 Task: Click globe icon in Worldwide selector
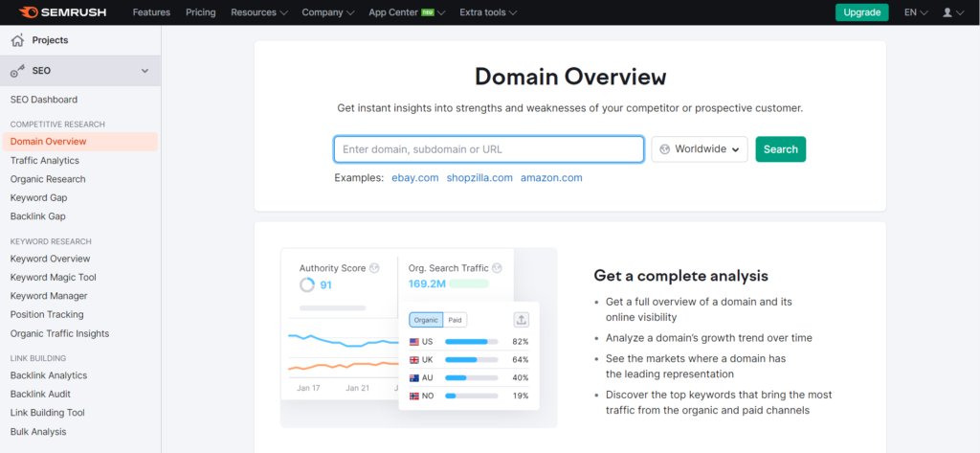coord(664,149)
